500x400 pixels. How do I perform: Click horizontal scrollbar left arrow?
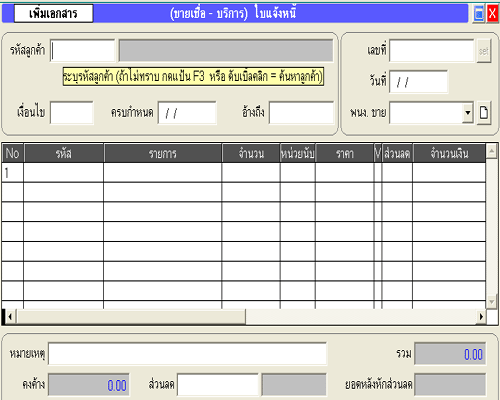pyautogui.click(x=10, y=316)
